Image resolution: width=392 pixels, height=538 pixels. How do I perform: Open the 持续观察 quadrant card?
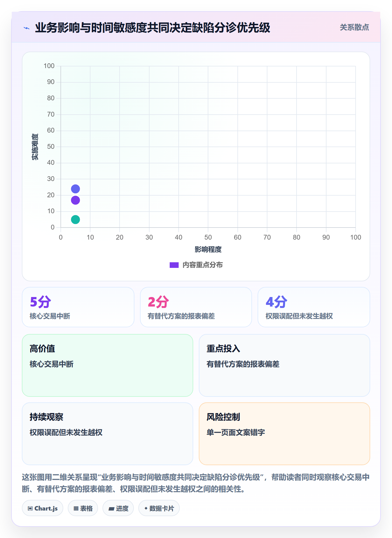point(108,434)
